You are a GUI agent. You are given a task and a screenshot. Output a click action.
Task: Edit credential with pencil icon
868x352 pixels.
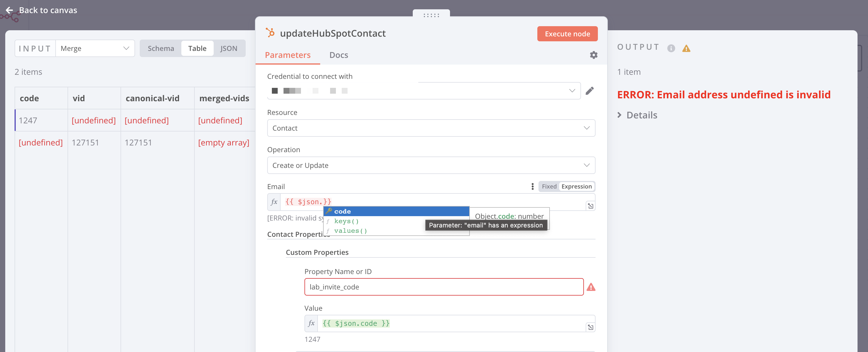click(589, 91)
